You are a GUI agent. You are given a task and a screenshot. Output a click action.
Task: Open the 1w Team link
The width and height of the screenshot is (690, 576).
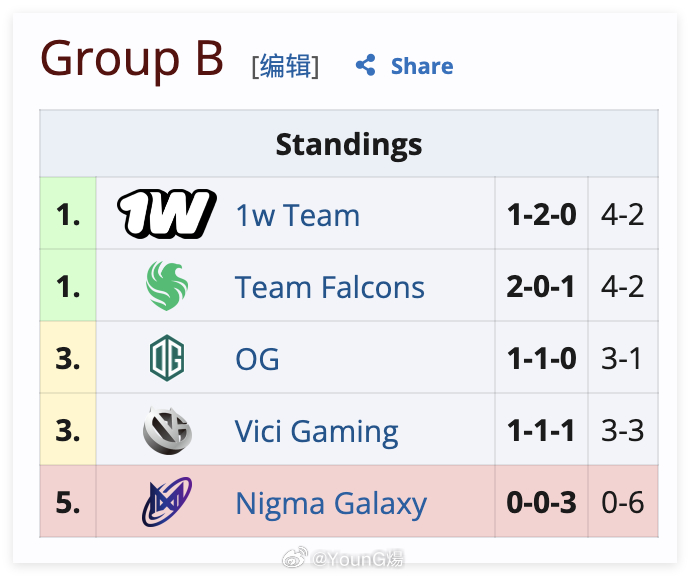point(298,215)
